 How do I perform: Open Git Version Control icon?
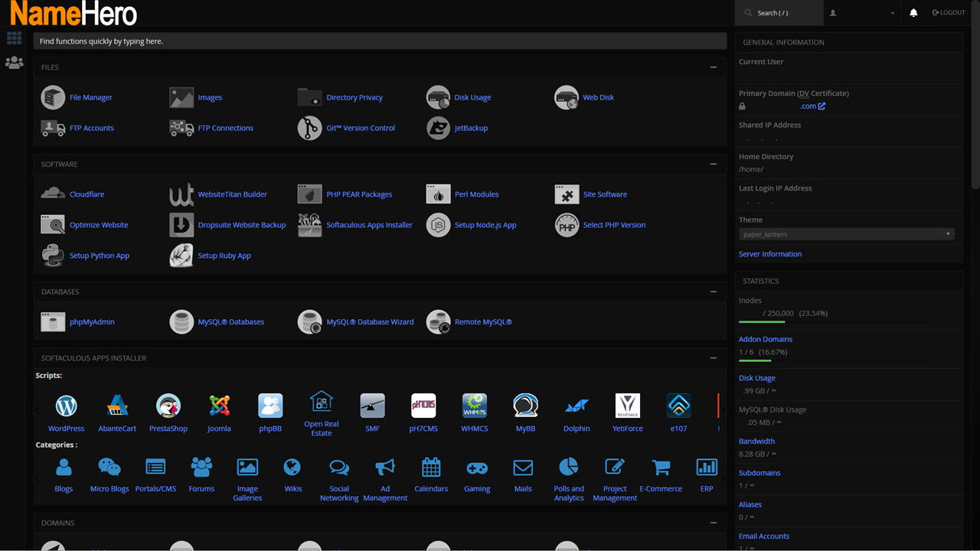[310, 128]
